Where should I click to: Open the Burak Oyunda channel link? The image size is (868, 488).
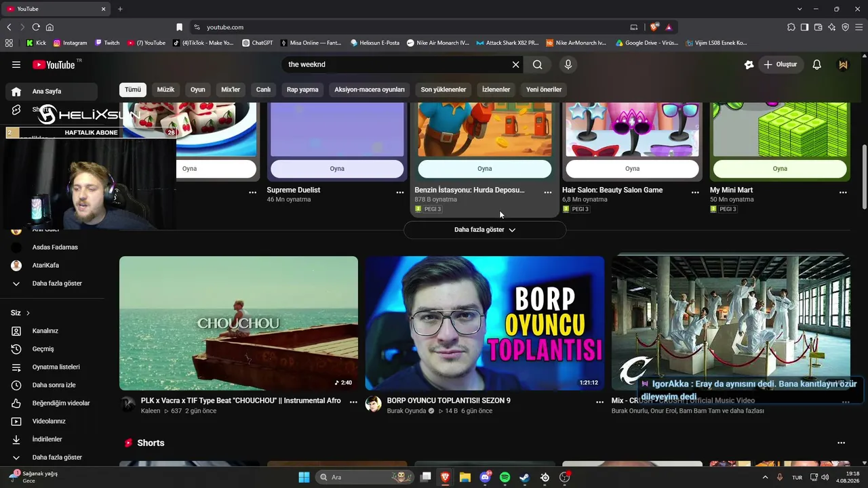click(407, 411)
